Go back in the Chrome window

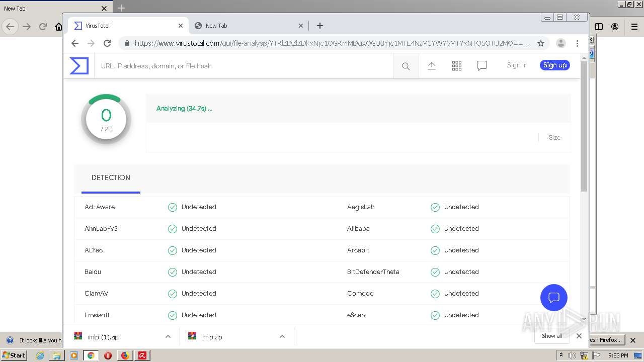[x=75, y=43]
